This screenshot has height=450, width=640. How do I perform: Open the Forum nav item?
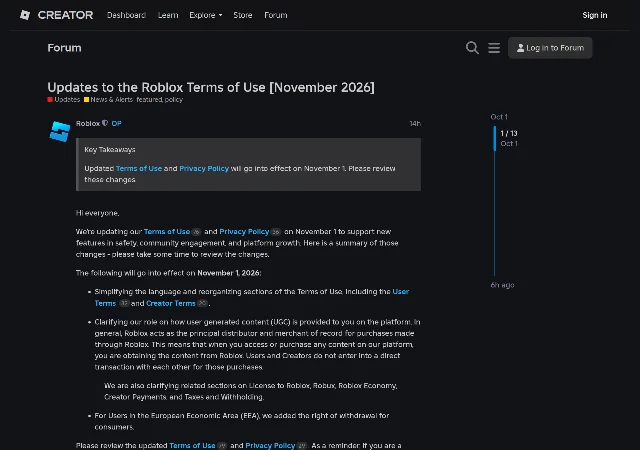[x=276, y=15]
